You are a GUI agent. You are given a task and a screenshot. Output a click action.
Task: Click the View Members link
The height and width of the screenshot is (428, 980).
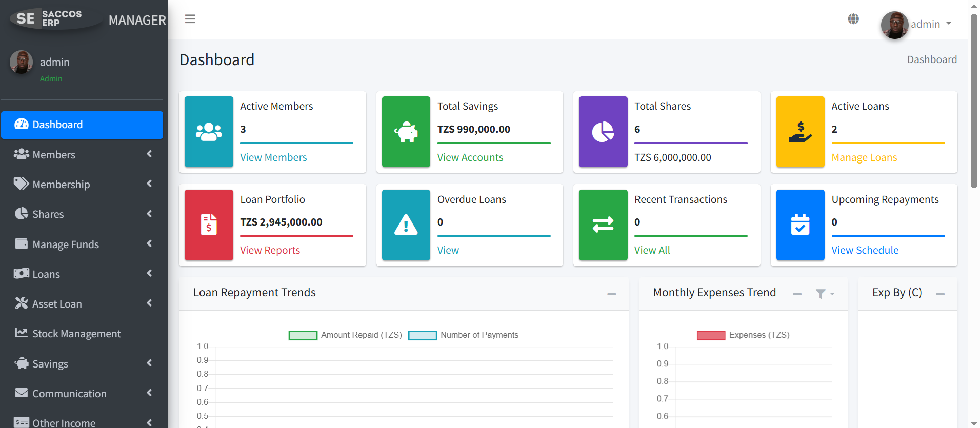coord(273,157)
